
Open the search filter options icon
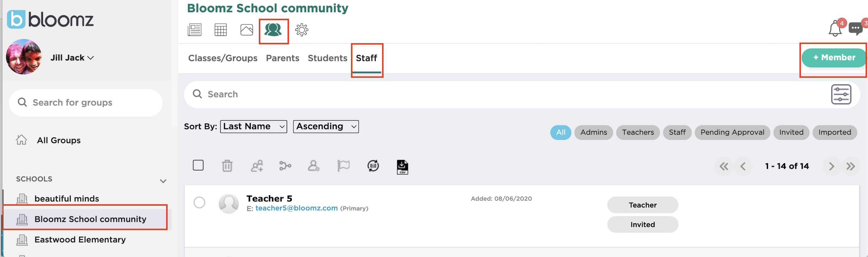pos(841,94)
